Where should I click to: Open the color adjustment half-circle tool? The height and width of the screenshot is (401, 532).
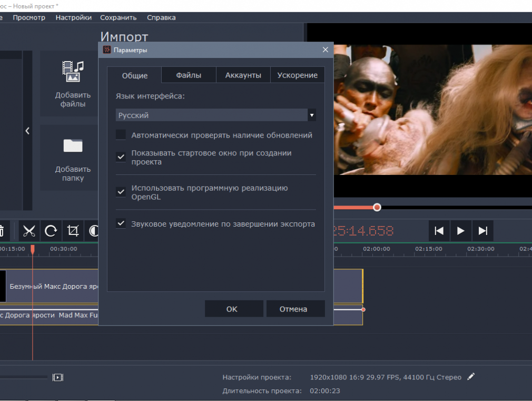[x=93, y=231]
